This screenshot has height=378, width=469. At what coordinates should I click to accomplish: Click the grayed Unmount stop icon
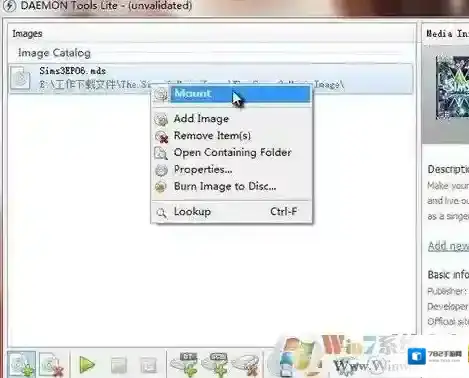click(119, 365)
